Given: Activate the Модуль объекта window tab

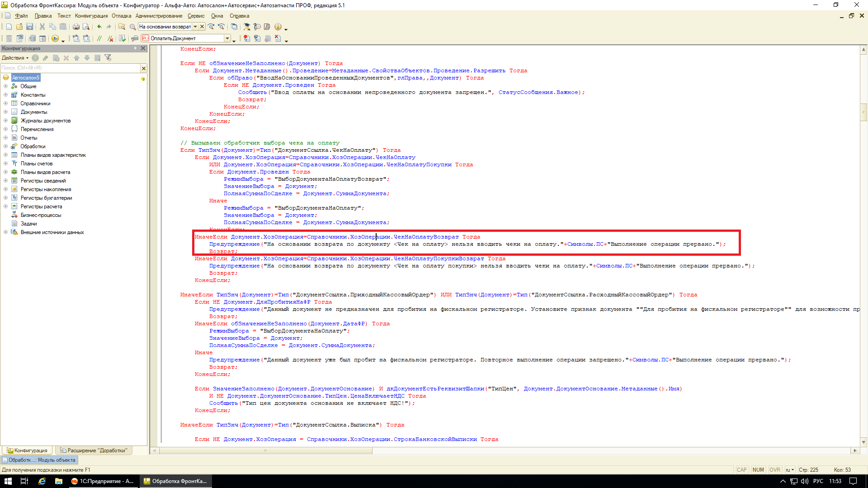Looking at the screenshot, I should pos(39,460).
